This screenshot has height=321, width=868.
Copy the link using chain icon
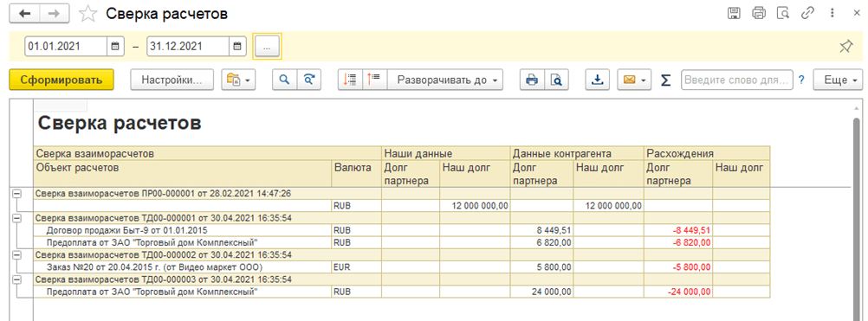pyautogui.click(x=810, y=13)
